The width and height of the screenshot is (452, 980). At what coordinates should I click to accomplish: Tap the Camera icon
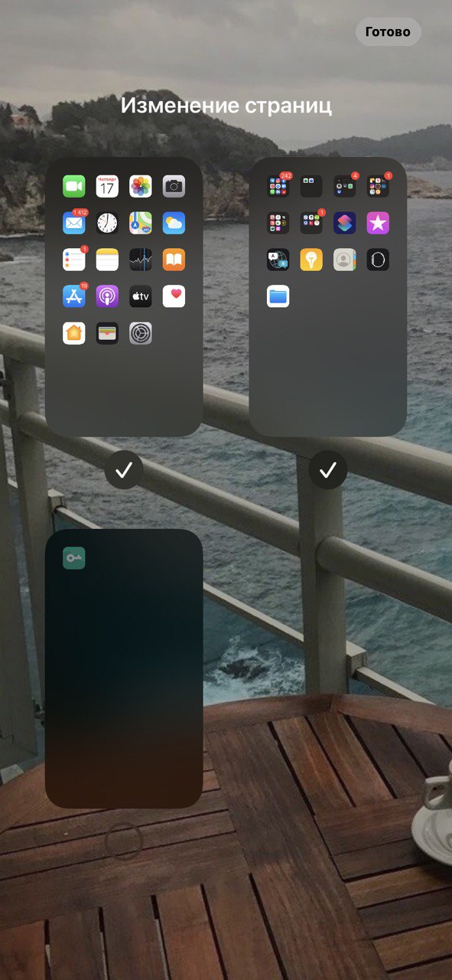coord(174,186)
